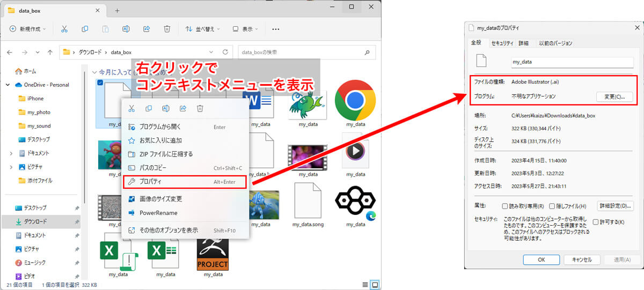Switch to セキュリティ tab in properties
This screenshot has height=290, width=644.
[x=502, y=43]
